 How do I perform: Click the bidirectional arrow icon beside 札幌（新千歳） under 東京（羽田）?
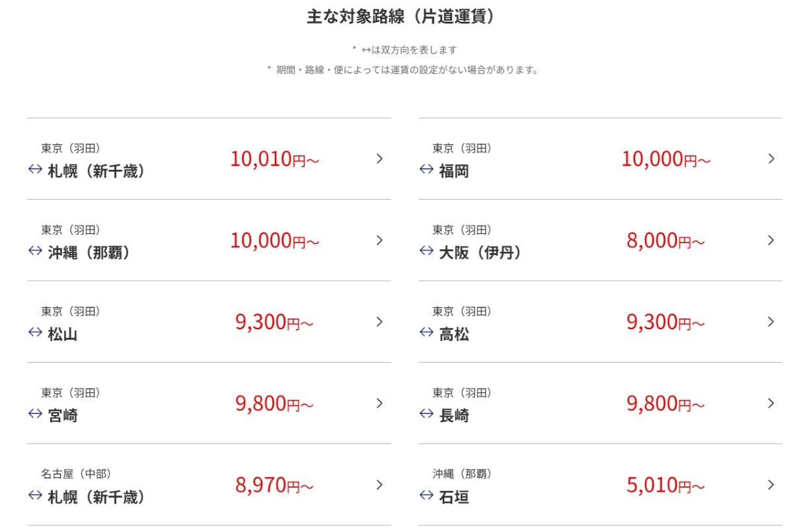pyautogui.click(x=35, y=170)
